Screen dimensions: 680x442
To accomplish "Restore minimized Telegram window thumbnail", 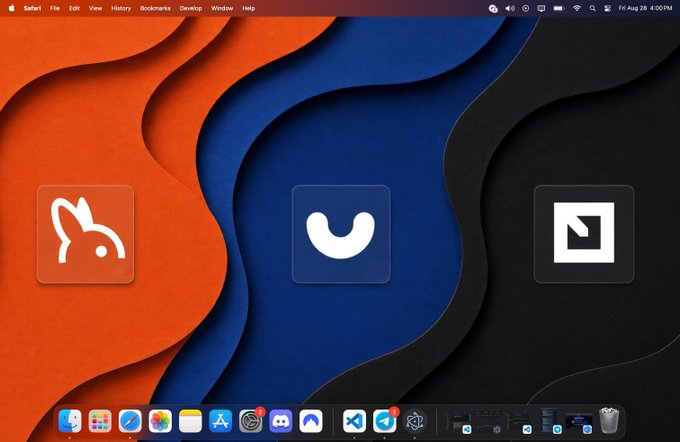I will tap(549, 420).
